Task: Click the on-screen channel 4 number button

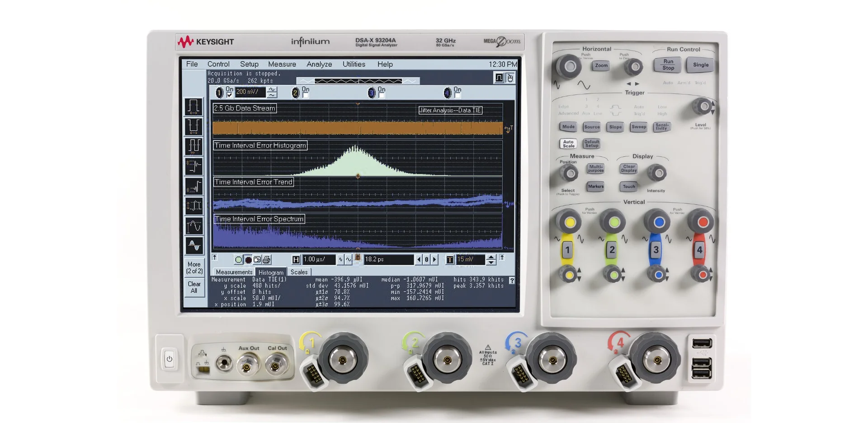Action: [x=447, y=93]
